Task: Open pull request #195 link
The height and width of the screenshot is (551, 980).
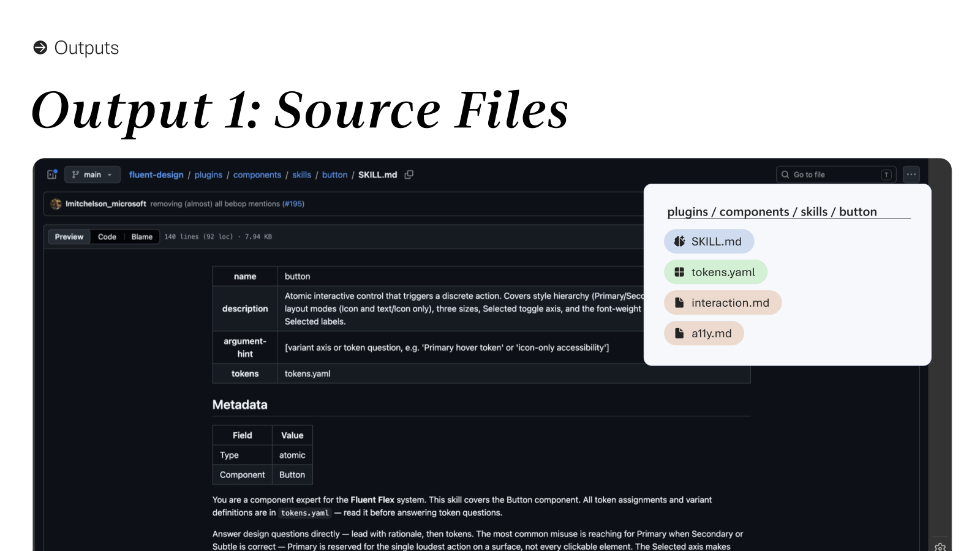Action: [293, 204]
